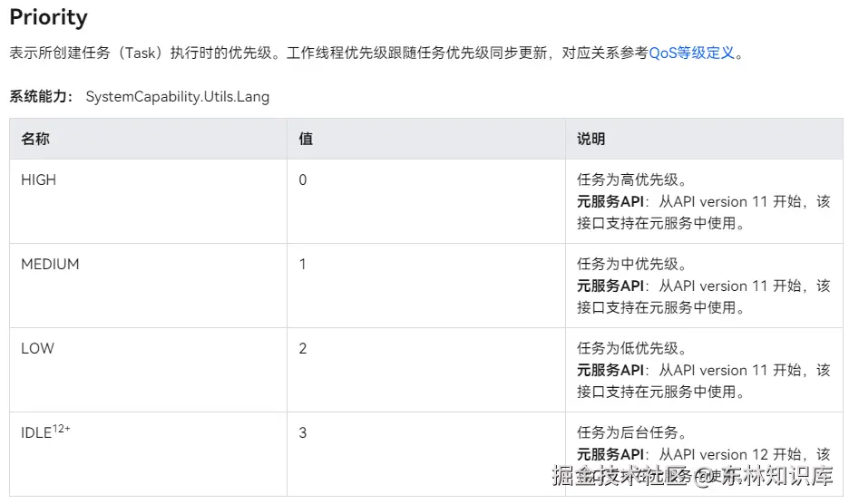Image resolution: width=849 pixels, height=504 pixels.
Task: Select the LOW name cell
Action: pyautogui.click(x=37, y=348)
